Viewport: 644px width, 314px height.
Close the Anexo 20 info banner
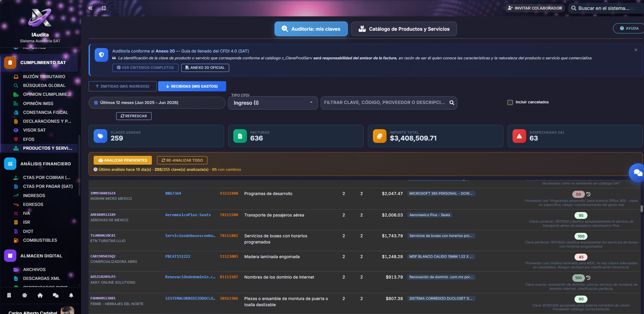[x=636, y=50]
